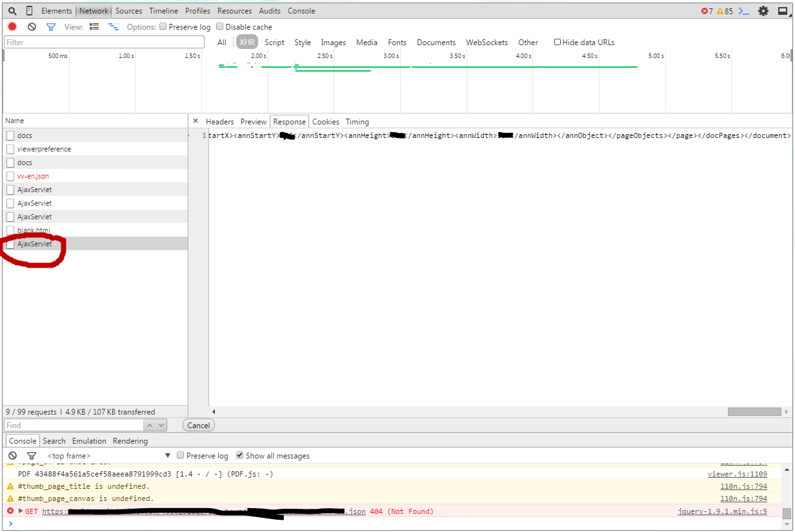
Task: Focus the network Filter input field
Action: tap(104, 43)
